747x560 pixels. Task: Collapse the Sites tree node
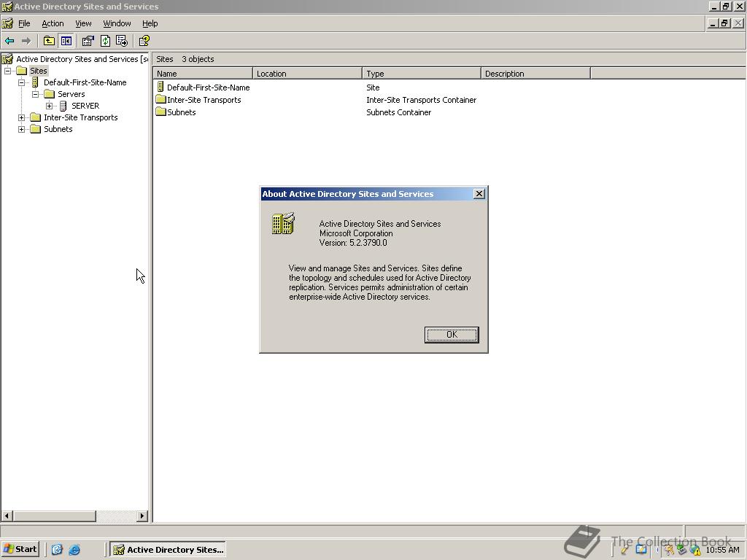[7, 71]
